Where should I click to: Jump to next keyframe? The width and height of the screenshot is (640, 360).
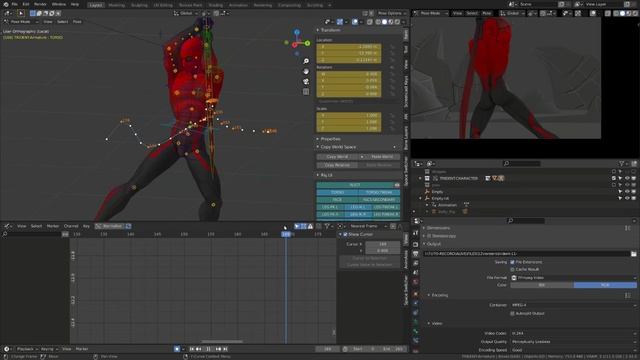218,349
